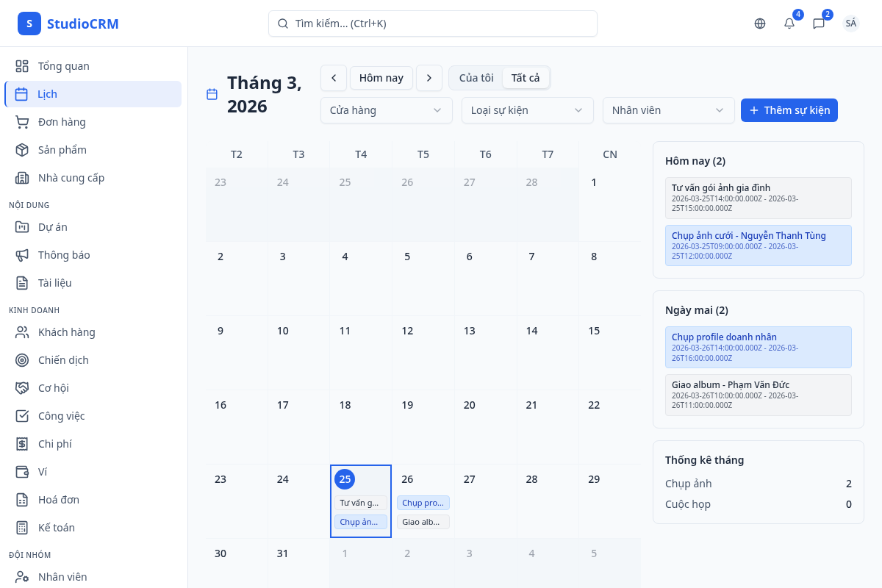
Task: Open Chụp ảnh cưới - Nguyễn Thanh Tùng event
Action: click(x=758, y=245)
